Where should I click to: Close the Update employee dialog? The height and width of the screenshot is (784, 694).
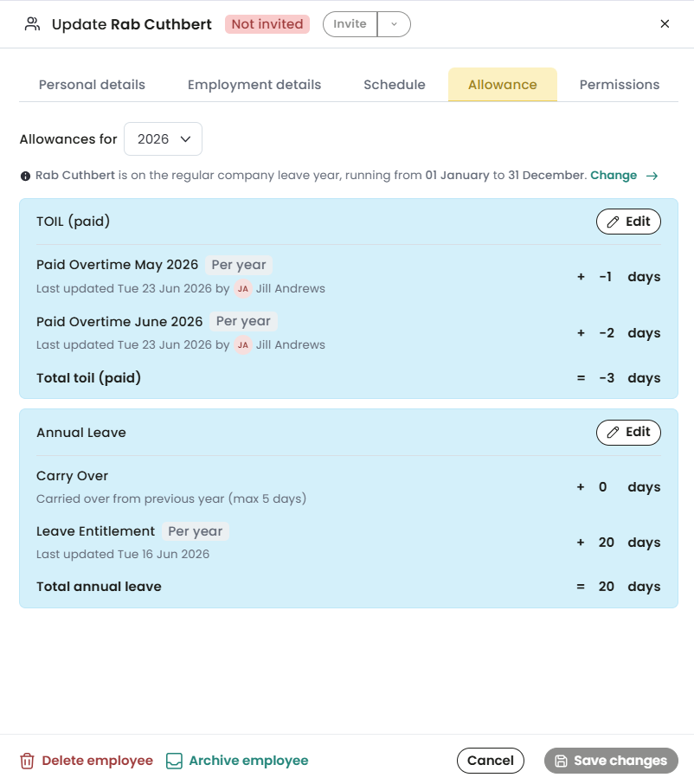click(665, 24)
